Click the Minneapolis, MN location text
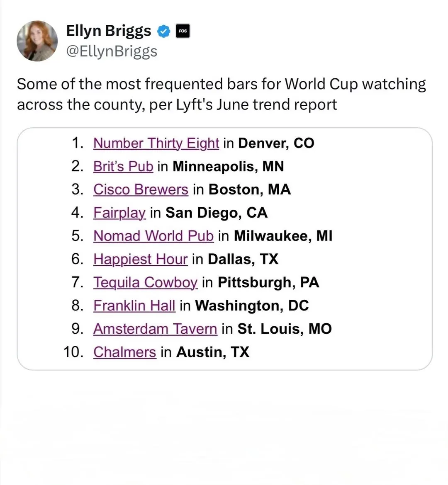Image resolution: width=448 pixels, height=485 pixels. (228, 166)
